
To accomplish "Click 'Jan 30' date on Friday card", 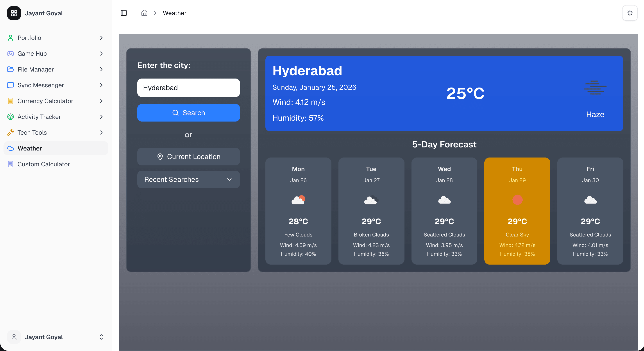I will point(590,180).
